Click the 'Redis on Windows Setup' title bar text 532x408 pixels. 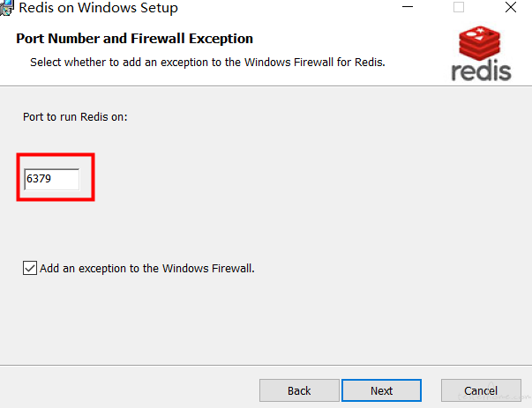99,7
